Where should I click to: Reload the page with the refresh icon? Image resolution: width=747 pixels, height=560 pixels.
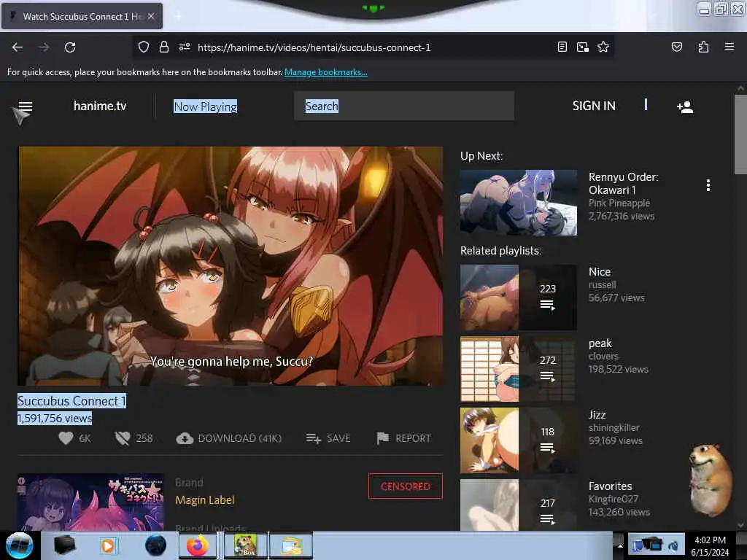pos(70,47)
